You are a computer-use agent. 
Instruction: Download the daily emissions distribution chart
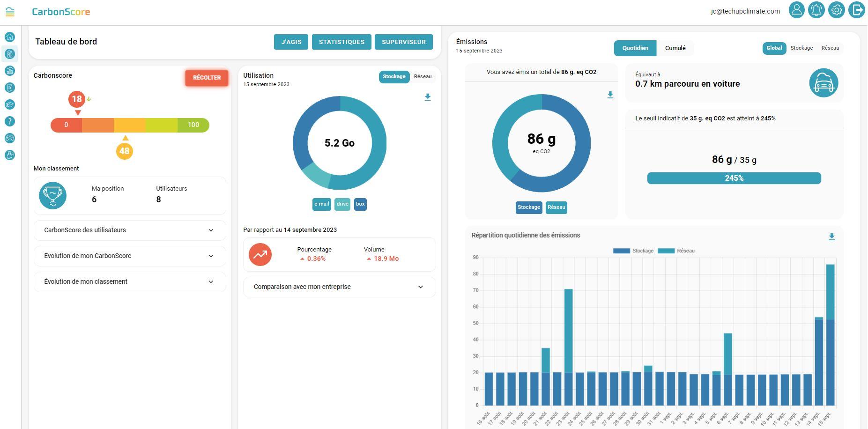tap(831, 237)
